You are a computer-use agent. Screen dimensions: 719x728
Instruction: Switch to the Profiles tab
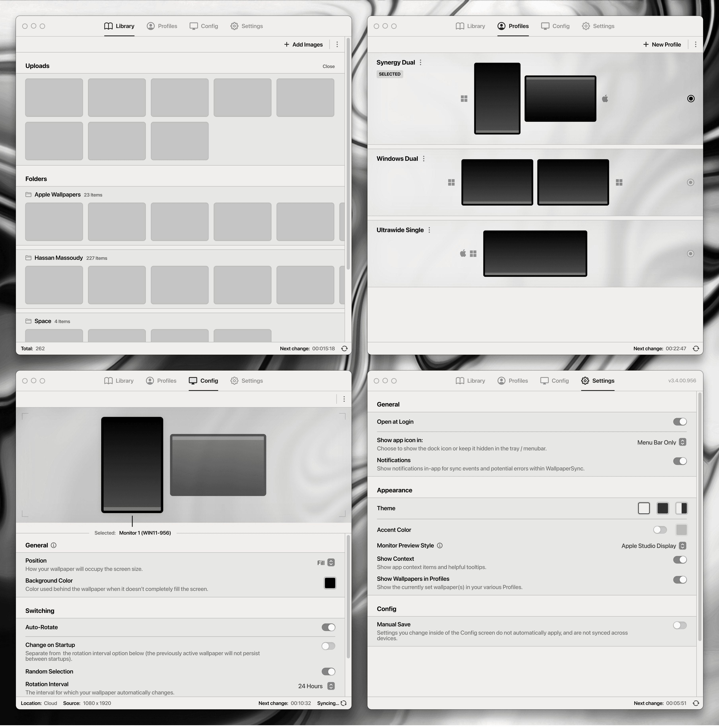(162, 26)
